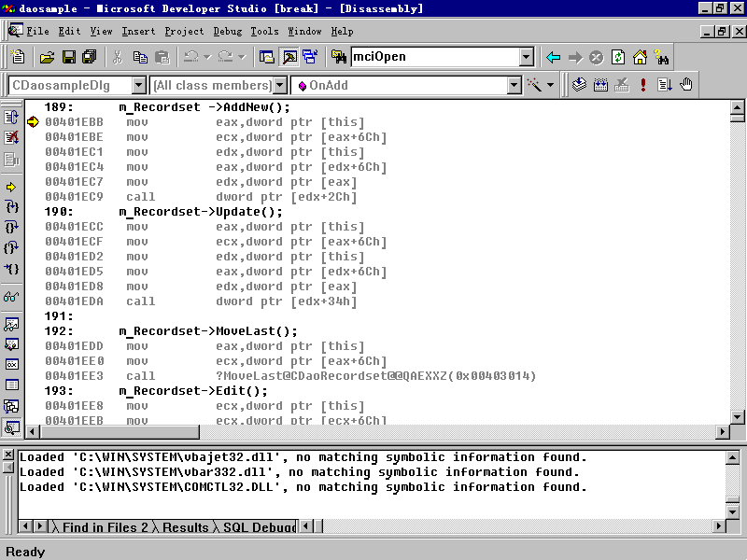Image resolution: width=747 pixels, height=560 pixels.
Task: Click the output pane scroll up arrow
Action: pyautogui.click(x=732, y=457)
